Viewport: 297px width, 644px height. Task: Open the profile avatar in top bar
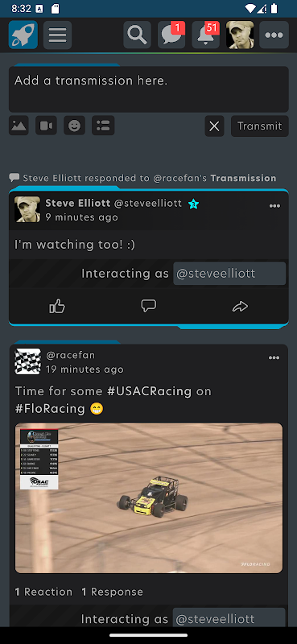click(x=240, y=35)
